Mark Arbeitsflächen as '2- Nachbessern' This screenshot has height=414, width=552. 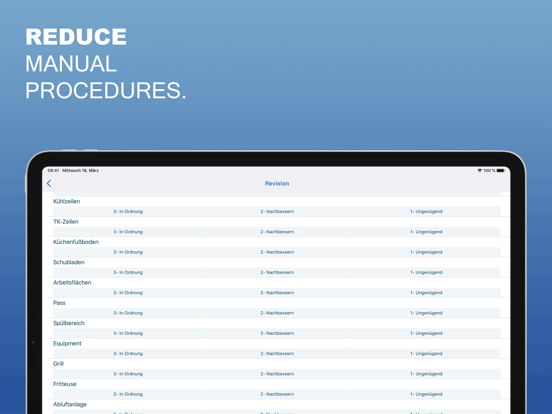(x=277, y=293)
